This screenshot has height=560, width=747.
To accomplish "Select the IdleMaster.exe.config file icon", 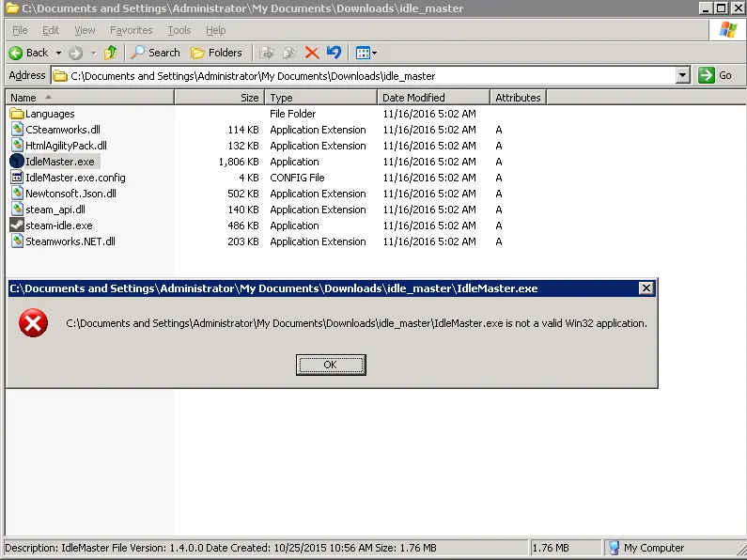I will click(17, 178).
